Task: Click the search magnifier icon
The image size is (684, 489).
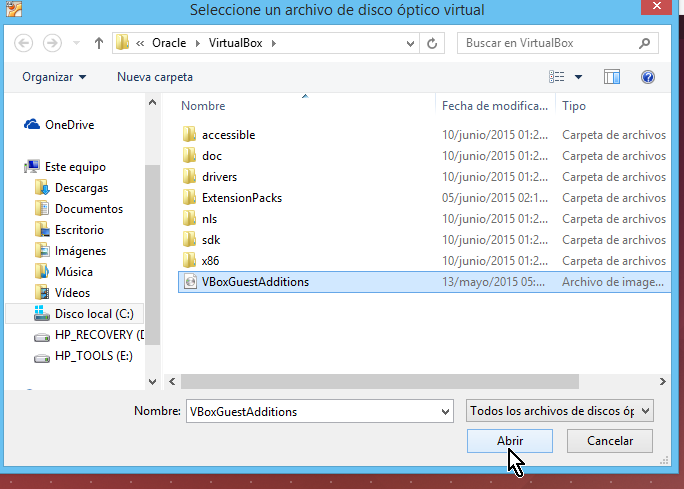Action: (x=645, y=43)
